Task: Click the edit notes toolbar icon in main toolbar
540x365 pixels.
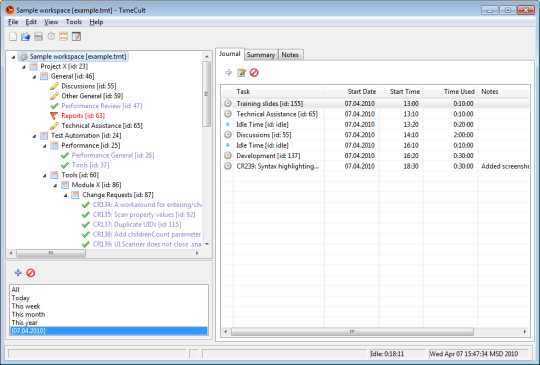Action: pyautogui.click(x=76, y=36)
